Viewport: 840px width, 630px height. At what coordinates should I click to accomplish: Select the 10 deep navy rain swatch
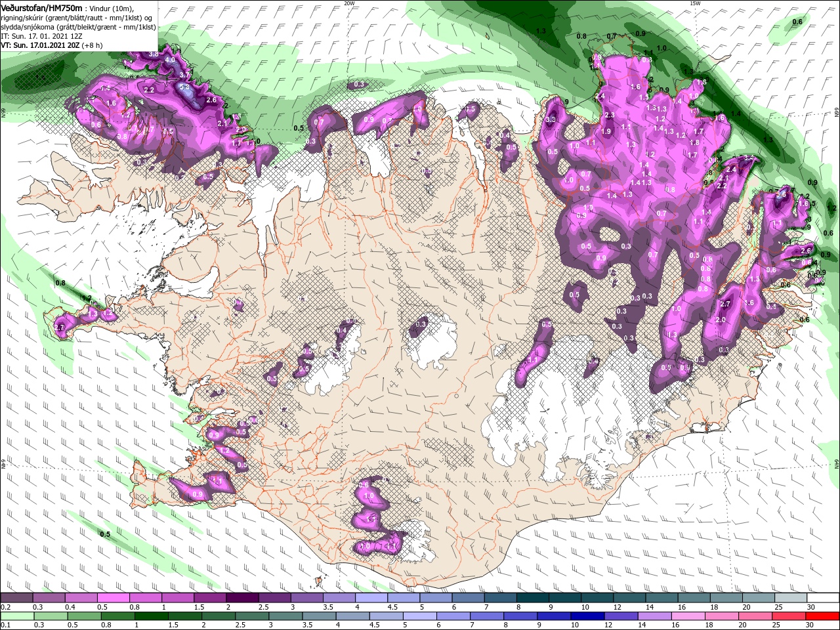[587, 616]
